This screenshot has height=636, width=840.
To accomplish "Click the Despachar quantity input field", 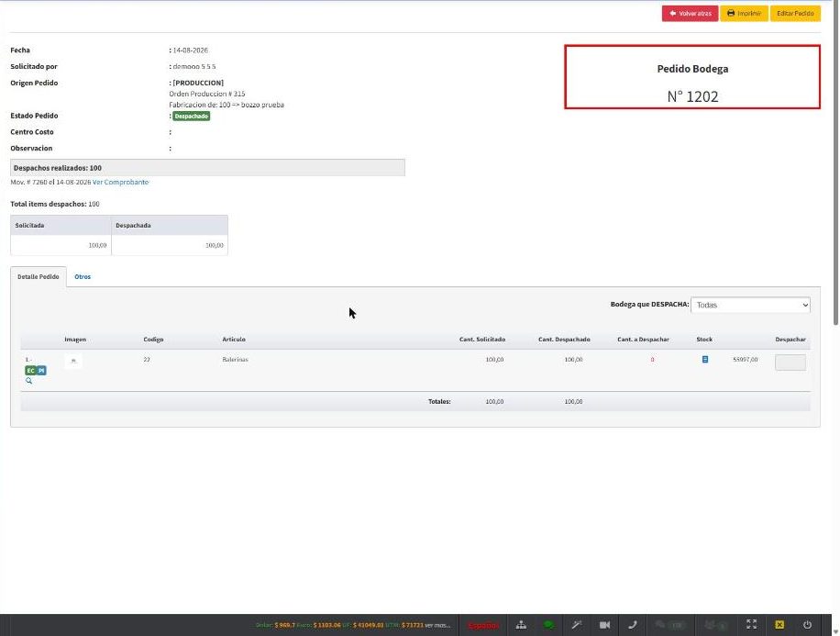I will click(790, 363).
